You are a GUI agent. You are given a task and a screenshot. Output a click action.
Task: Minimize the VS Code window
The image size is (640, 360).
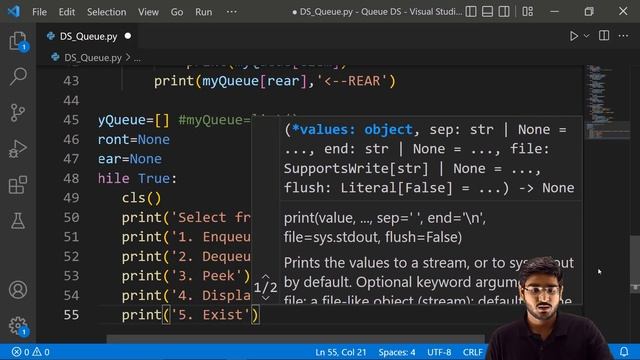pyautogui.click(x=554, y=11)
